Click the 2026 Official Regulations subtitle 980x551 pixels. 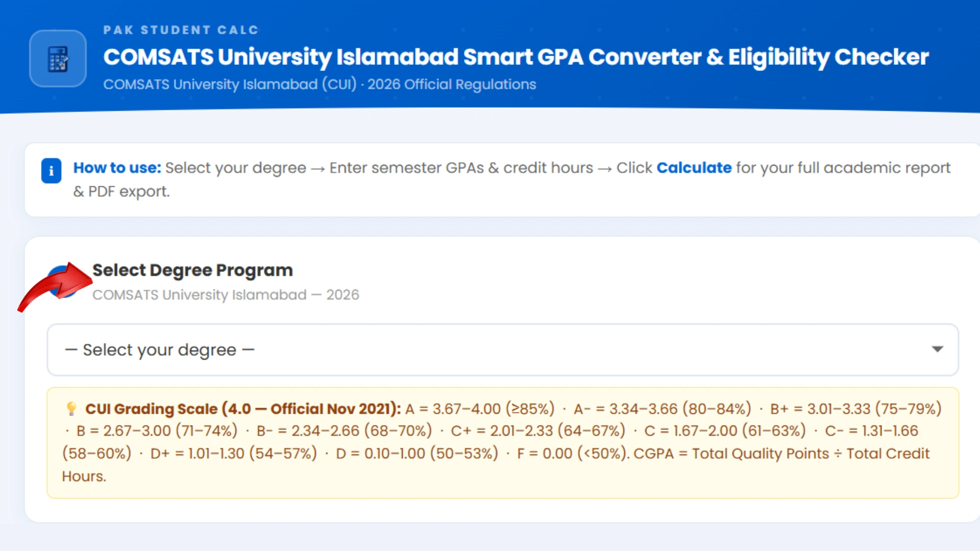pyautogui.click(x=320, y=84)
